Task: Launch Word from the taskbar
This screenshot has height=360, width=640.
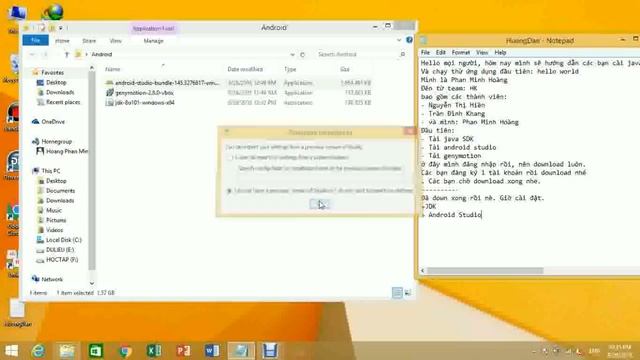Action: point(212,351)
